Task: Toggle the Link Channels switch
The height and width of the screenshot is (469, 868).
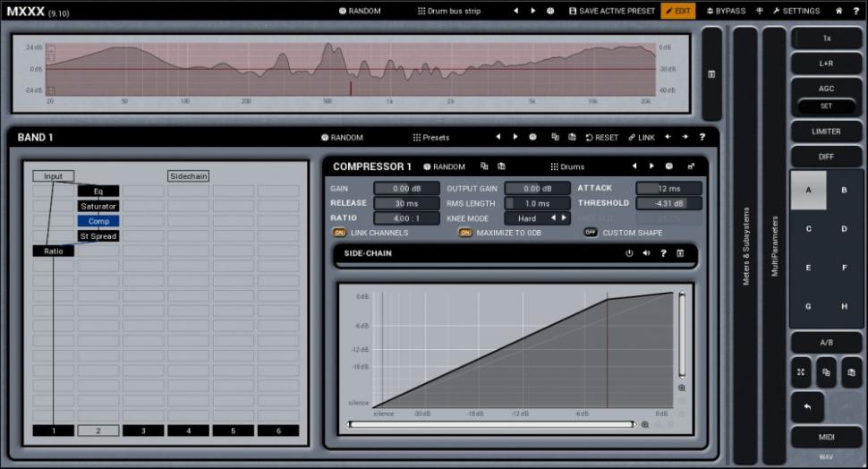Action: pos(340,233)
